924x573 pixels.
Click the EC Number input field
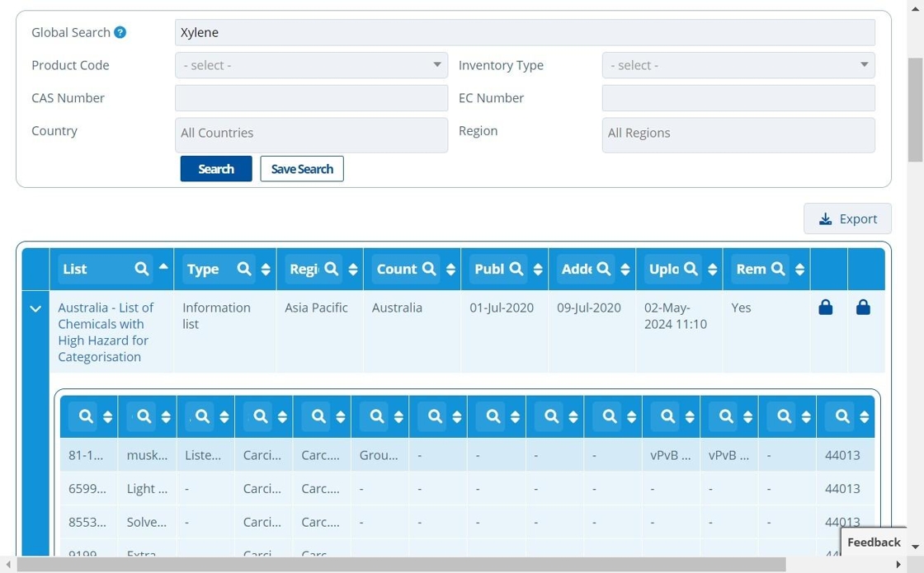[738, 98]
